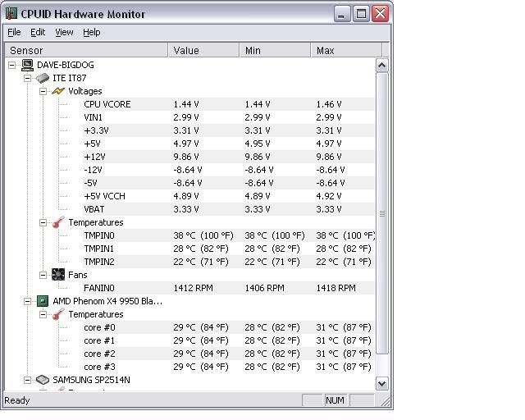Collapse the AMD Phenom X4 9950 node

click(27, 301)
